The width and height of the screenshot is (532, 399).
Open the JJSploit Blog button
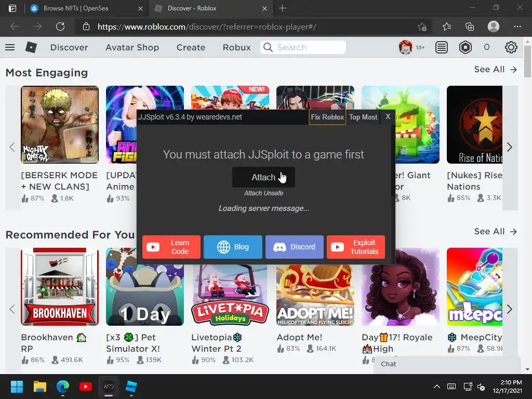tap(233, 247)
